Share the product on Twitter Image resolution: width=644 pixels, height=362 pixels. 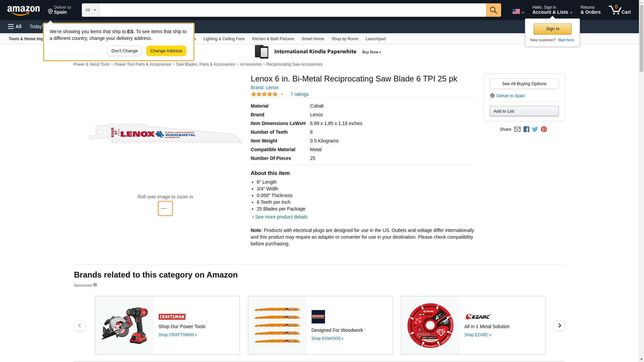pos(535,129)
